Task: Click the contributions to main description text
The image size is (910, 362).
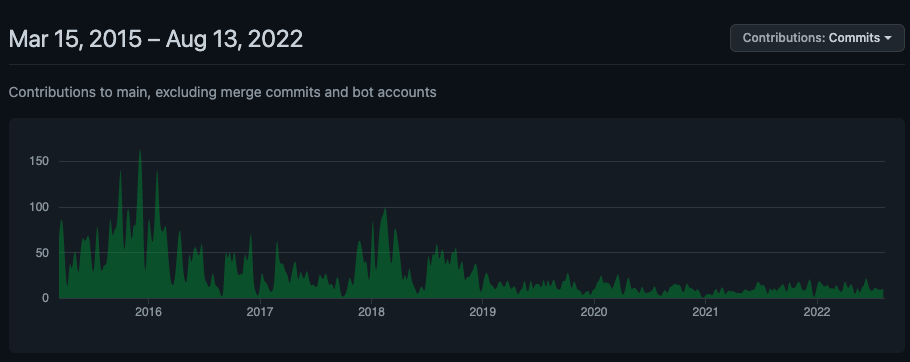Action: click(222, 92)
